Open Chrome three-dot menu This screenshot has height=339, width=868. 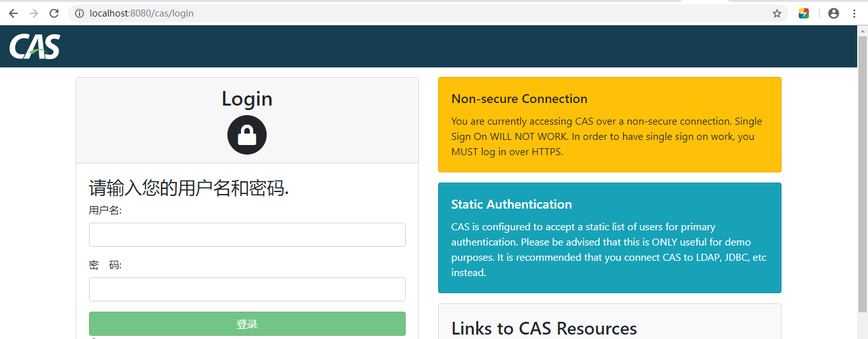(x=854, y=13)
